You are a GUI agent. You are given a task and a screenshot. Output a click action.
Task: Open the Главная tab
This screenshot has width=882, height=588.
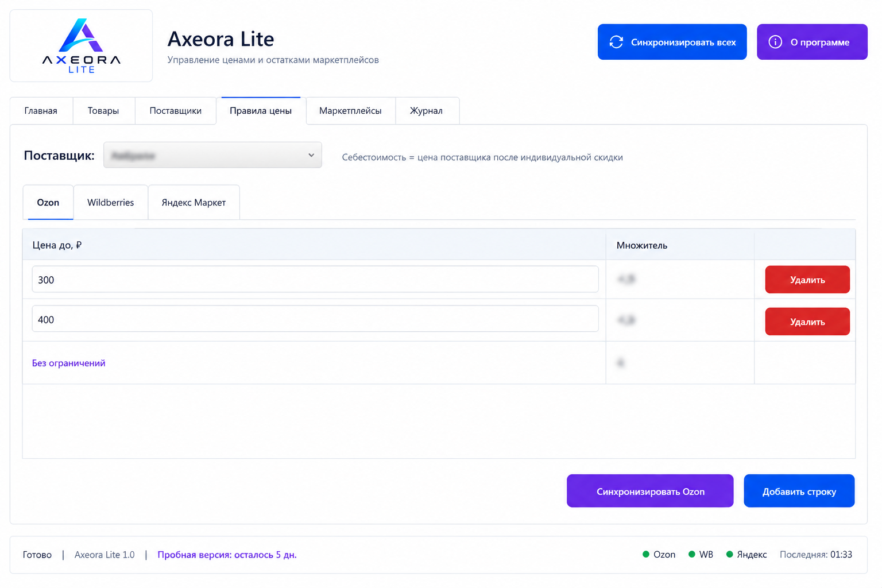click(41, 111)
